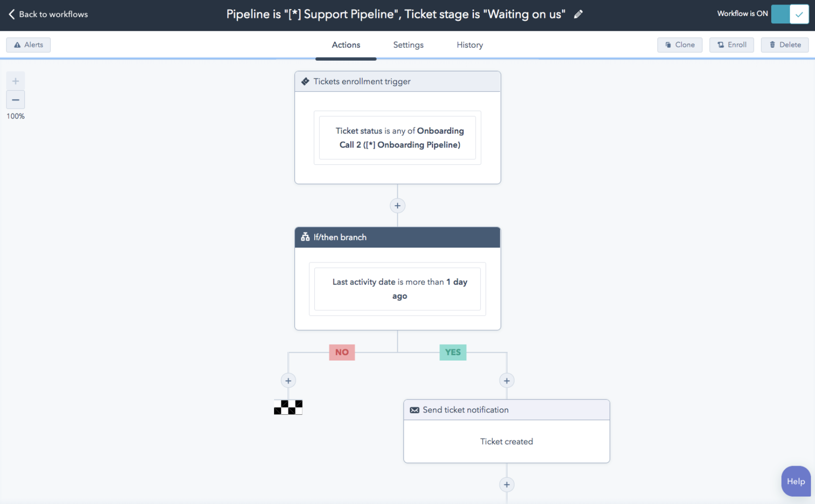Click the zoom in plus icon
Image resolution: width=815 pixels, height=504 pixels.
coord(15,80)
